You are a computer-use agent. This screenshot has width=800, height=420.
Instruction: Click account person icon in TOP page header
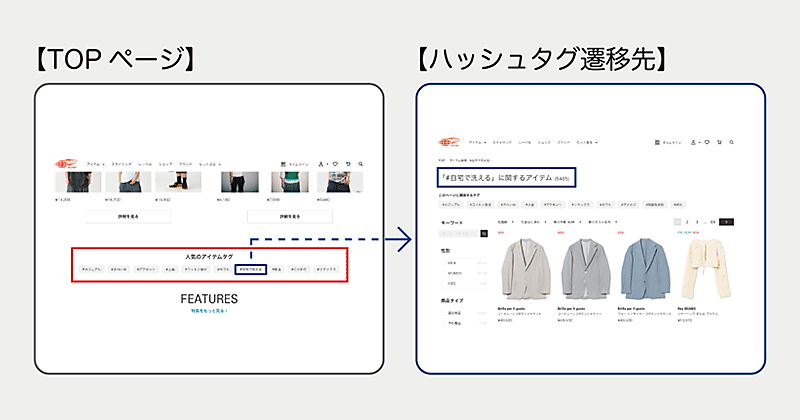(x=320, y=164)
